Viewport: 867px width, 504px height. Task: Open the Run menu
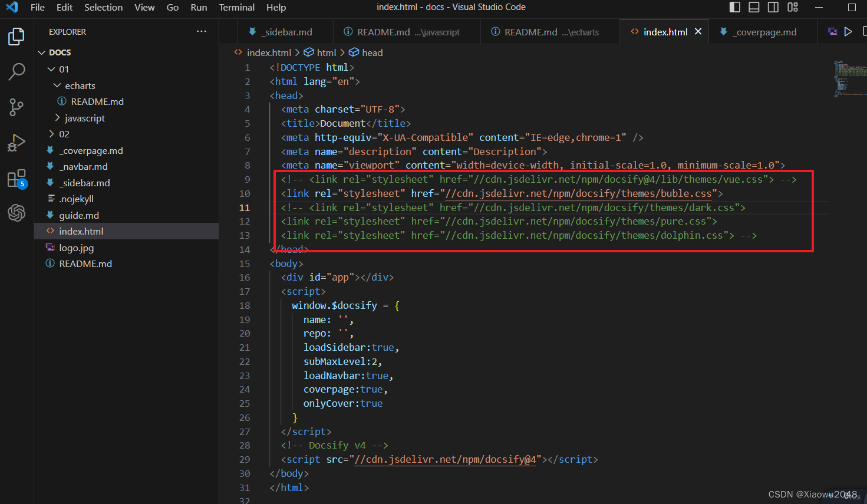(x=199, y=7)
